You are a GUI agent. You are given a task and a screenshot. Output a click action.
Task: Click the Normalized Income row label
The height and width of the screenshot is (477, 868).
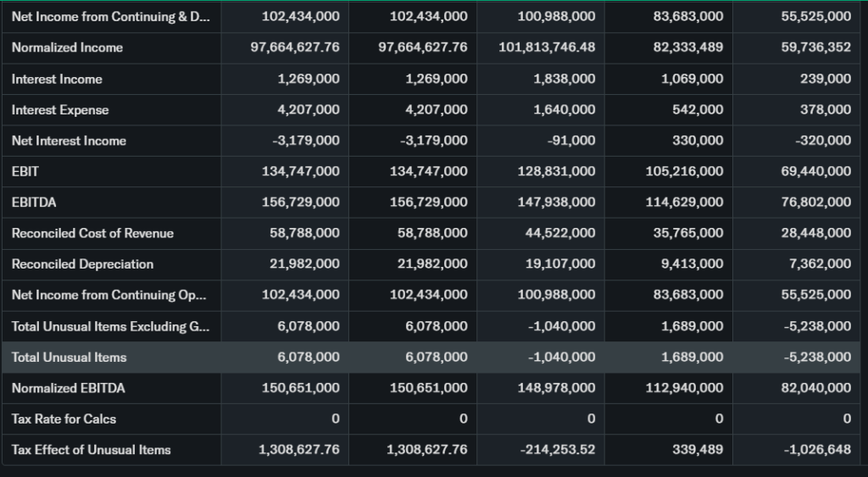coord(67,47)
